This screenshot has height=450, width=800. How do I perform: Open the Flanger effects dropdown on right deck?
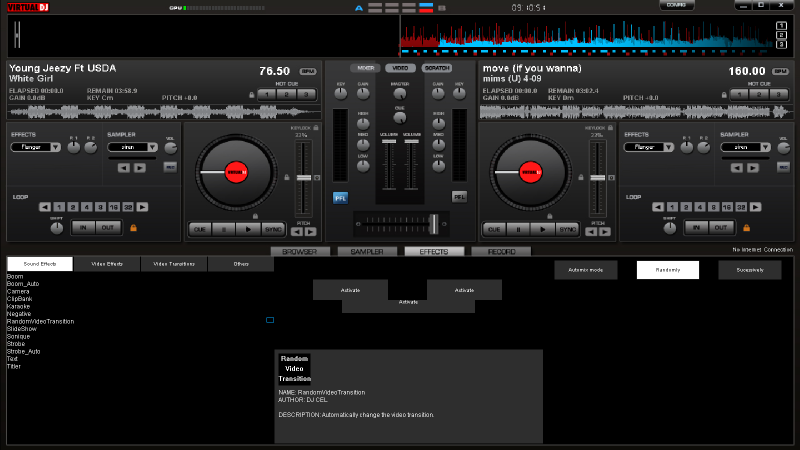(x=648, y=147)
